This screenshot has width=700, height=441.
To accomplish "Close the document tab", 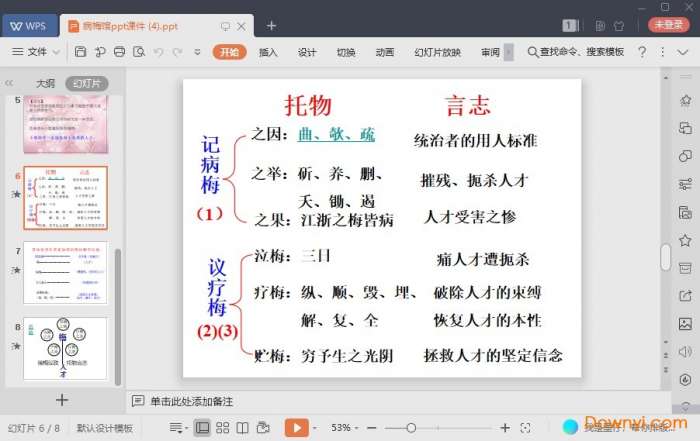I will click(242, 26).
